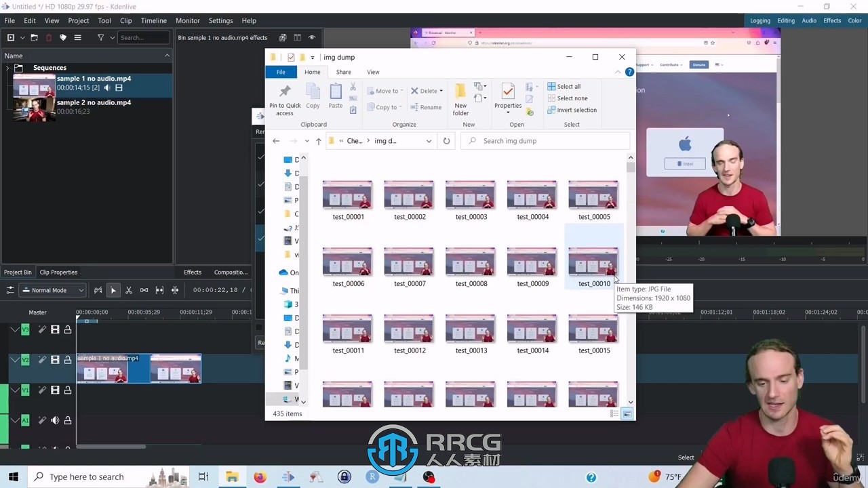The width and height of the screenshot is (868, 488).
Task: Click Select all in Explorer ribbon
Action: tap(564, 86)
